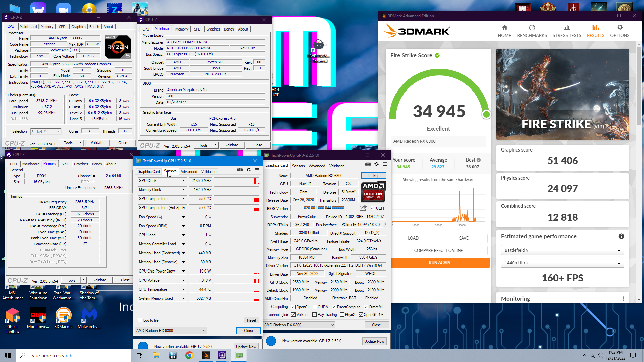This screenshot has width=644, height=362.
Task: Open File Explorer from the taskbar
Action: (x=156, y=355)
